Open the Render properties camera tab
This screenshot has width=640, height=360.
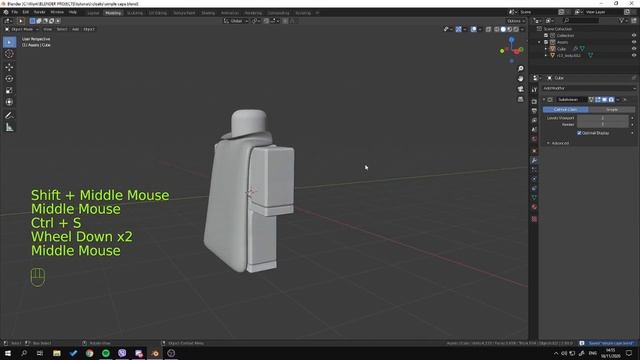(x=534, y=101)
